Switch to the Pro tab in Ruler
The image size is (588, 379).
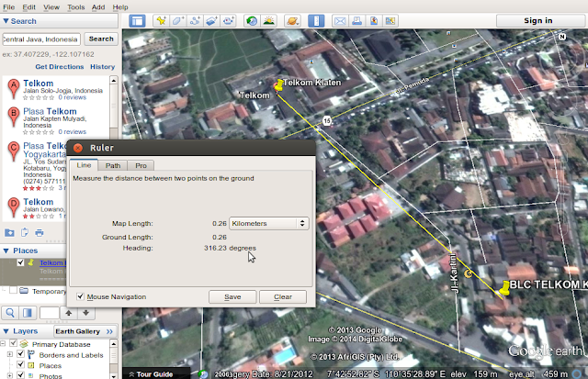(x=141, y=165)
